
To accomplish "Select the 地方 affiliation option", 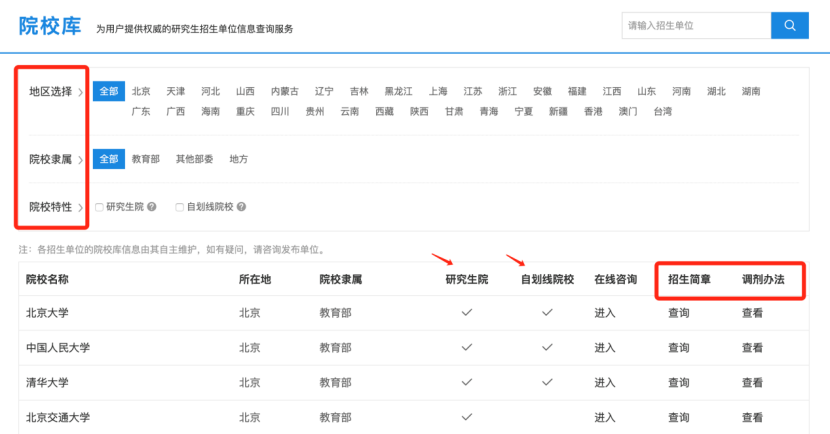I will tap(239, 158).
